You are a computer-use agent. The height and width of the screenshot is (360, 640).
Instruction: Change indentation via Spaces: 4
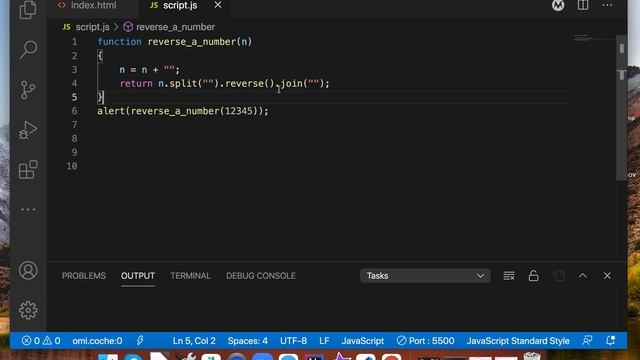coord(248,341)
